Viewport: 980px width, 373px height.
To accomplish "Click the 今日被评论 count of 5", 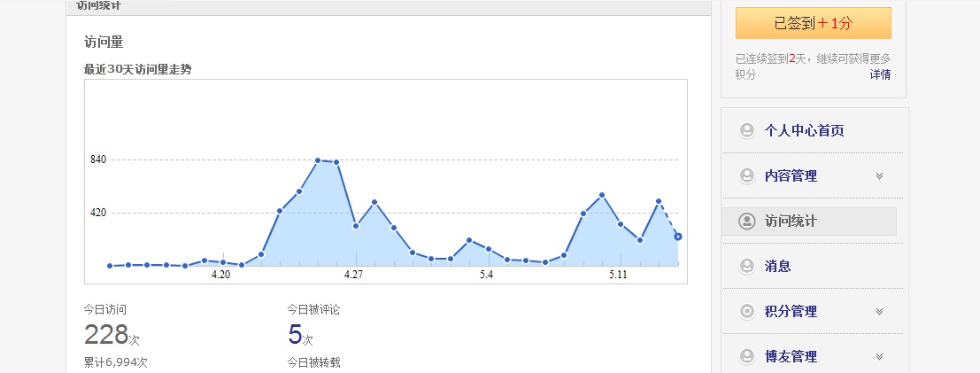I will pyautogui.click(x=295, y=335).
